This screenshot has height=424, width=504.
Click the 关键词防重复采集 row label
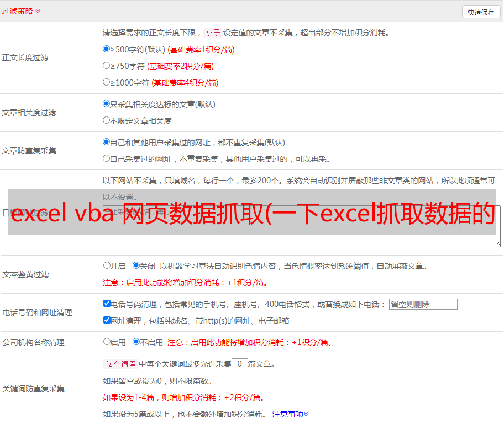(x=33, y=389)
